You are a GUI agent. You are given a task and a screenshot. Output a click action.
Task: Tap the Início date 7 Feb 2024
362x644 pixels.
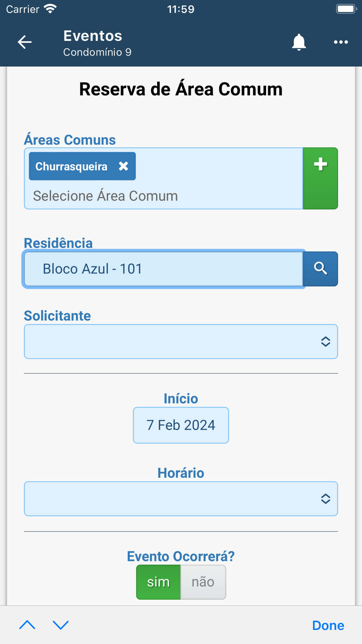(181, 425)
